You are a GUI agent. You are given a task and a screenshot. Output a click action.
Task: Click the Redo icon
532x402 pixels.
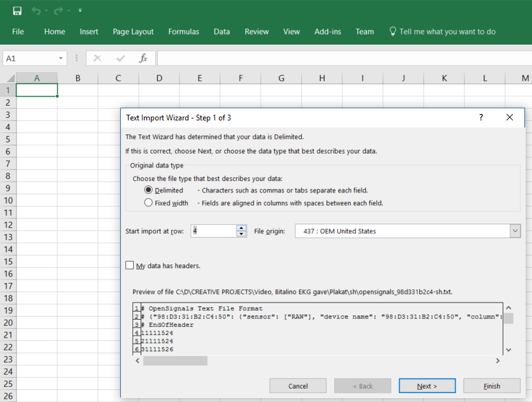coord(59,10)
